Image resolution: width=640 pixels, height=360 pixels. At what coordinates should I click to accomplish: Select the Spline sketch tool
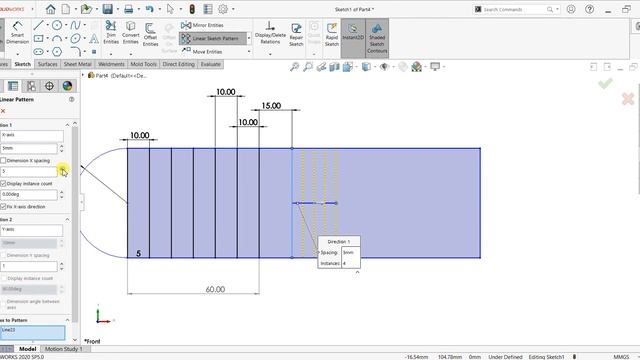click(75, 25)
